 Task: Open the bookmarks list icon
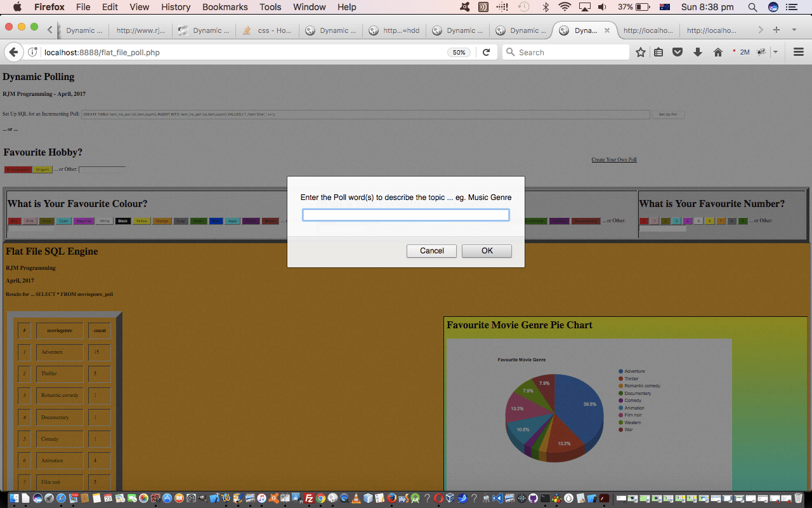click(x=658, y=52)
